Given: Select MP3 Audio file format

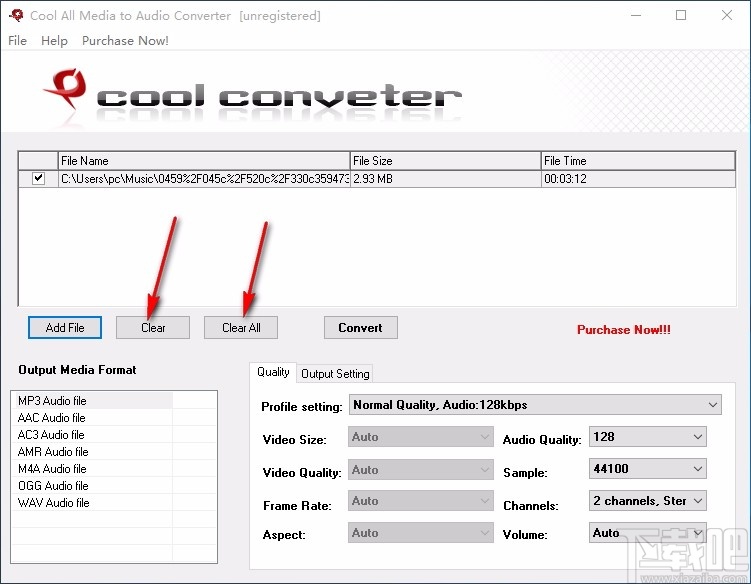Looking at the screenshot, I should (x=93, y=401).
